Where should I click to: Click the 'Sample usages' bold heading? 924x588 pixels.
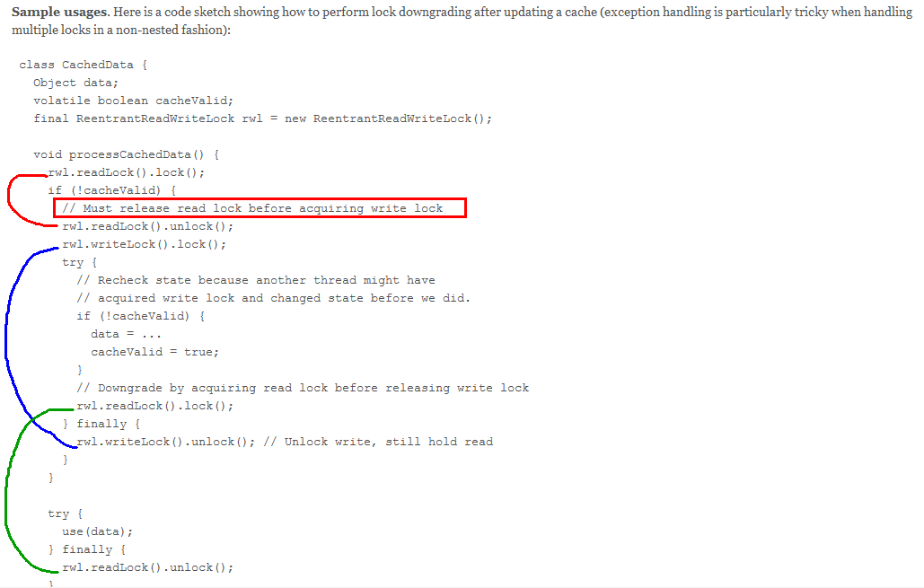coord(60,12)
